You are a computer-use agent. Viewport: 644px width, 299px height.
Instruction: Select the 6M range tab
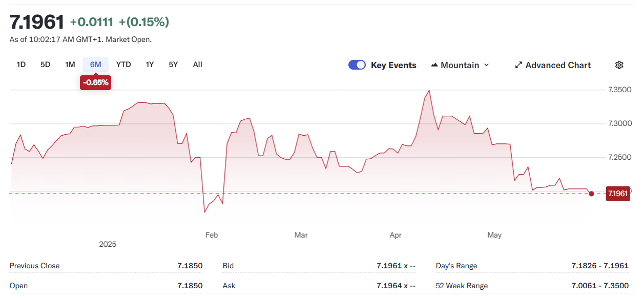coord(96,65)
